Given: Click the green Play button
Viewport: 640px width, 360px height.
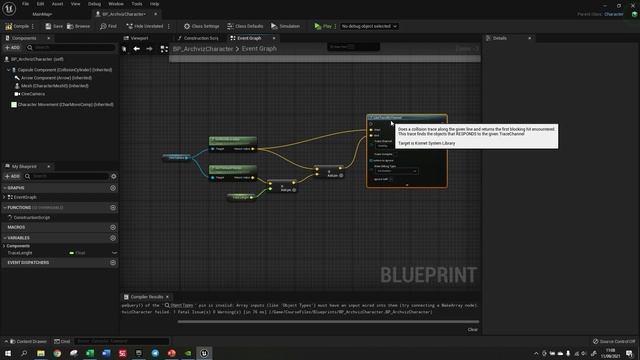Looking at the screenshot, I should click(x=323, y=26).
